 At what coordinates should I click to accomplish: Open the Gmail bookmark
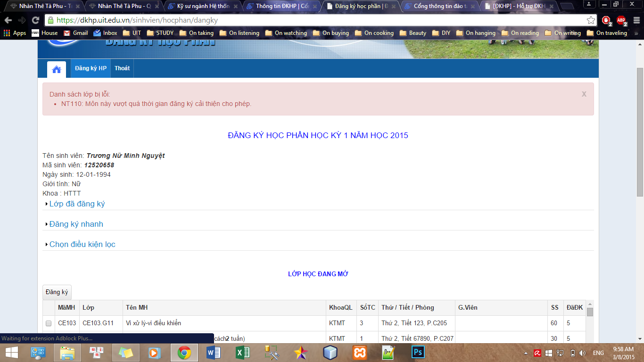pos(75,33)
